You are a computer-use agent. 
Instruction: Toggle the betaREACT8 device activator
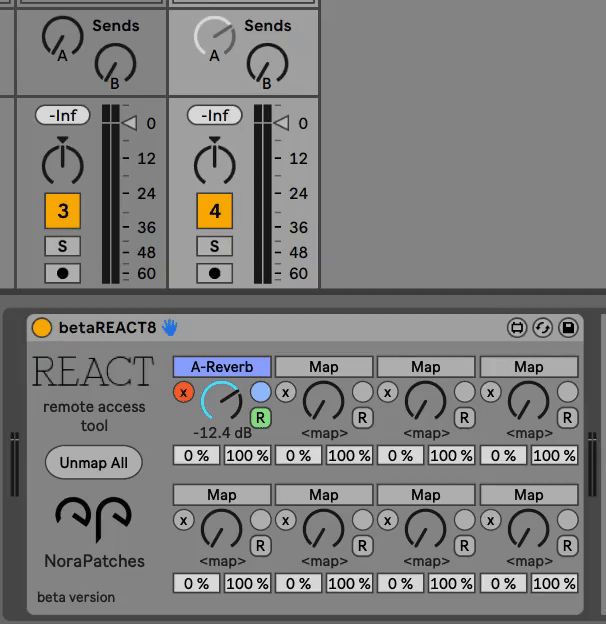pos(42,327)
